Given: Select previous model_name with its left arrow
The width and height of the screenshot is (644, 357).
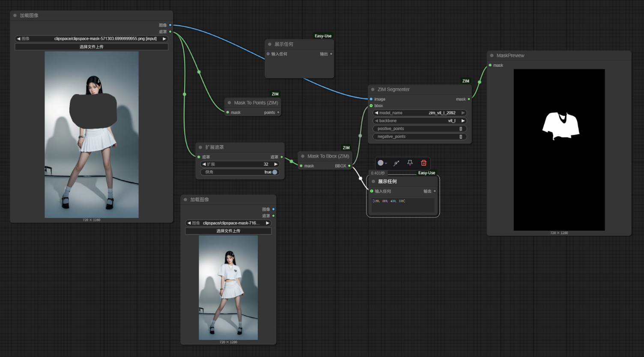Looking at the screenshot, I should click(x=376, y=113).
